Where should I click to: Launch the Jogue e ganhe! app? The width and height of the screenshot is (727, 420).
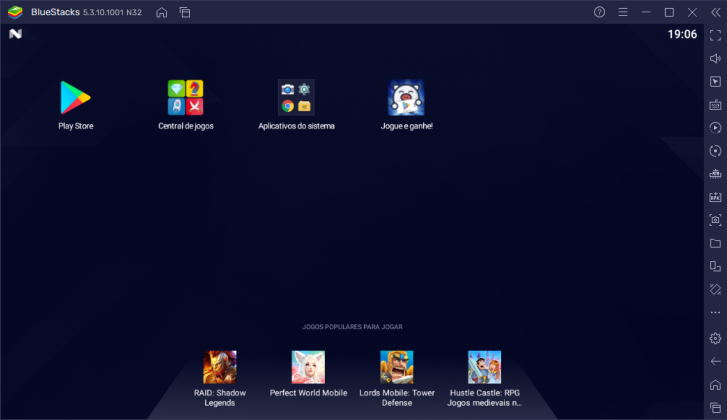406,98
